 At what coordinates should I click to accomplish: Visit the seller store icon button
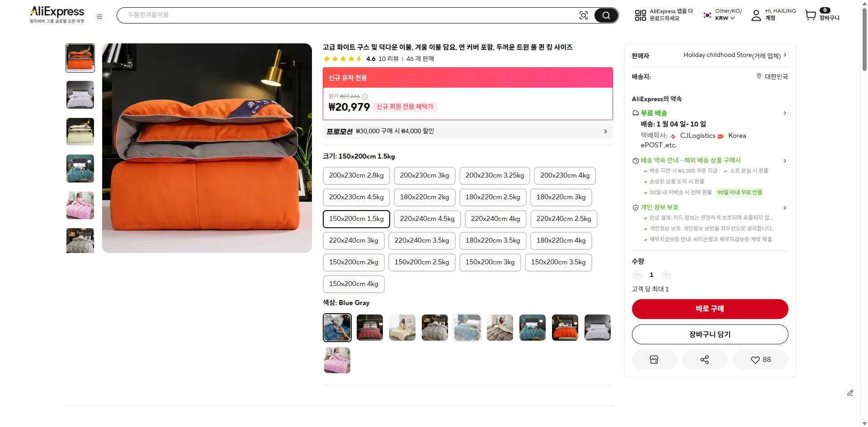click(x=654, y=360)
